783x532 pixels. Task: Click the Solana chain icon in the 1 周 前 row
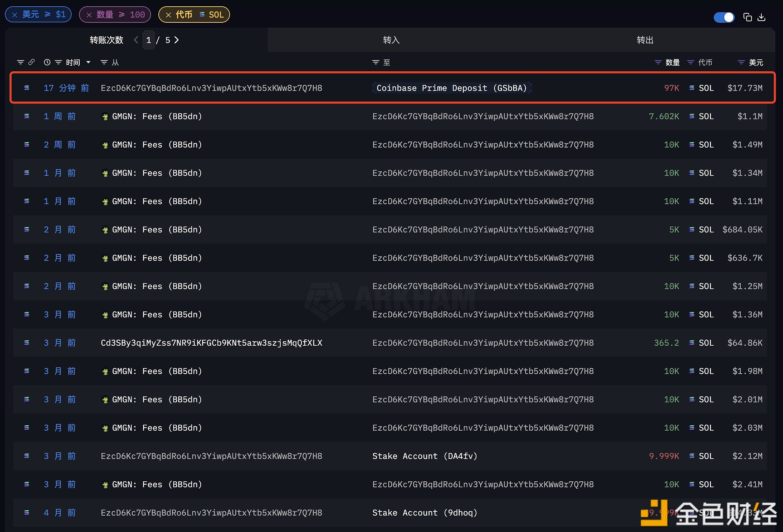click(27, 116)
